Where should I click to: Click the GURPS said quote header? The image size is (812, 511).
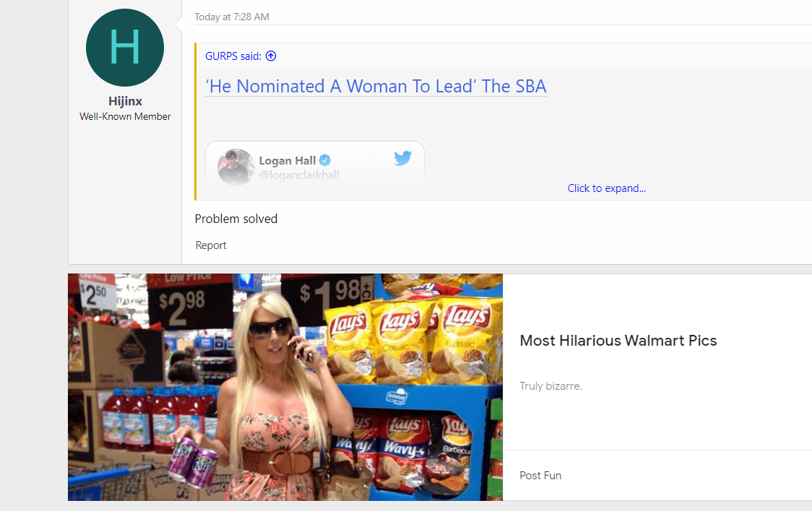(x=233, y=56)
